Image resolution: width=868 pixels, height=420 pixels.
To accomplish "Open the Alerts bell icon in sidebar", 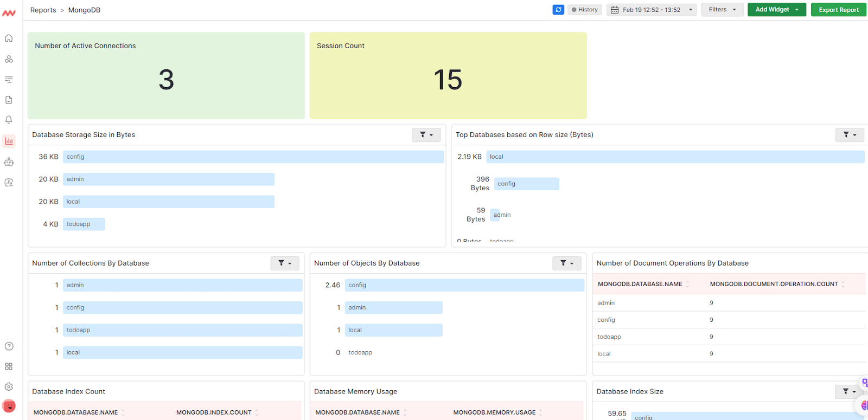I will (9, 120).
